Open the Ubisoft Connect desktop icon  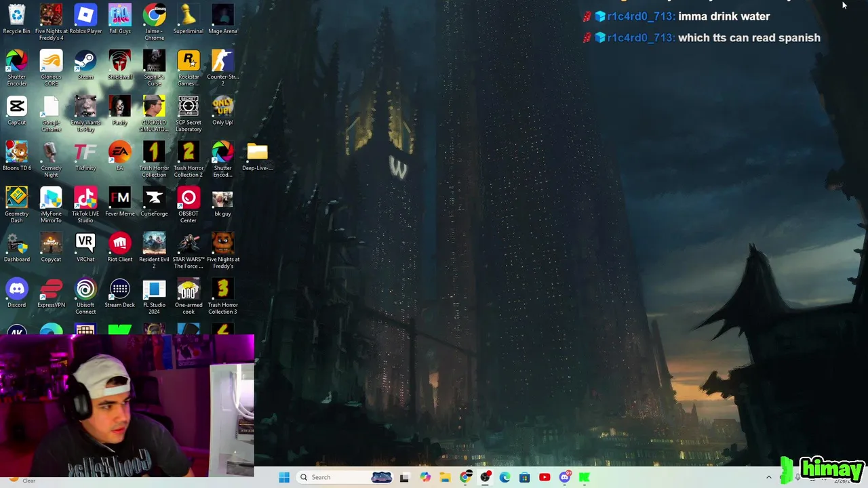point(85,296)
